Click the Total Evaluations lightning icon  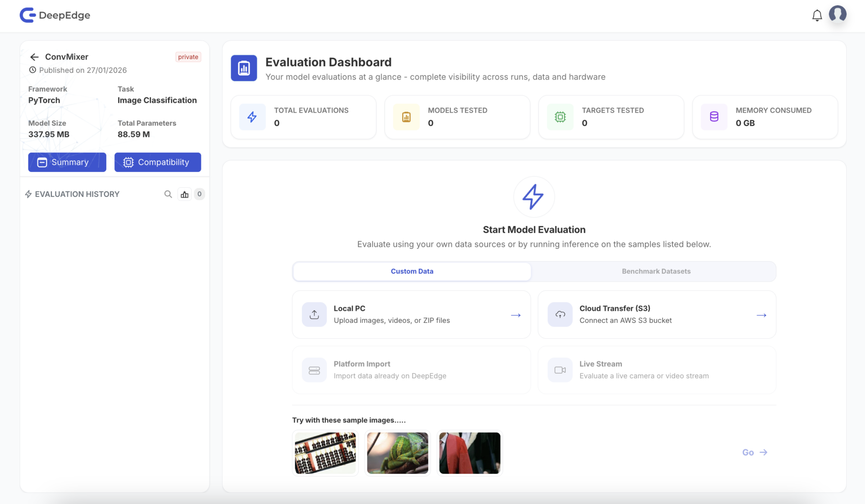tap(252, 117)
